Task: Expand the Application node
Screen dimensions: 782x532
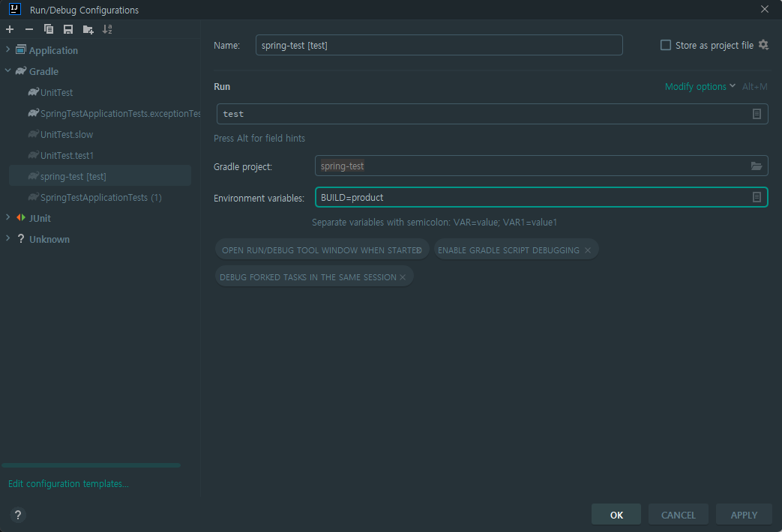Action: [7, 49]
